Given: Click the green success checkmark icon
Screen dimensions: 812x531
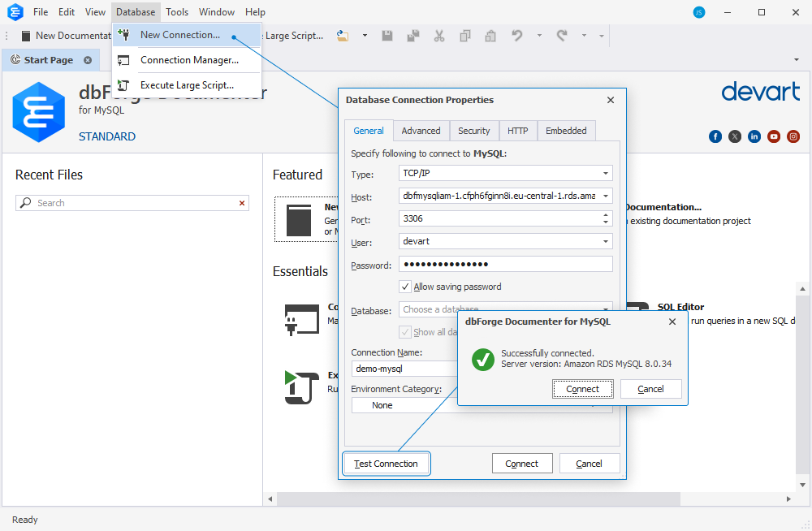Looking at the screenshot, I should click(483, 360).
